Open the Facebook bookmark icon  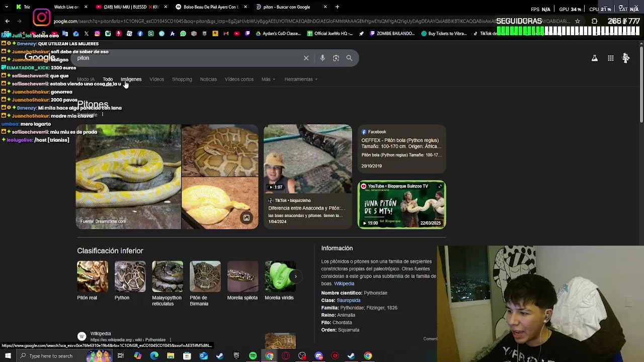pyautogui.click(x=140, y=34)
